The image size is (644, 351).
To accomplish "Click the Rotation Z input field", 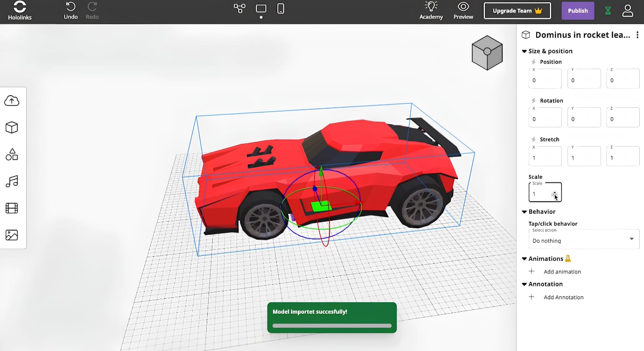I will pyautogui.click(x=623, y=117).
